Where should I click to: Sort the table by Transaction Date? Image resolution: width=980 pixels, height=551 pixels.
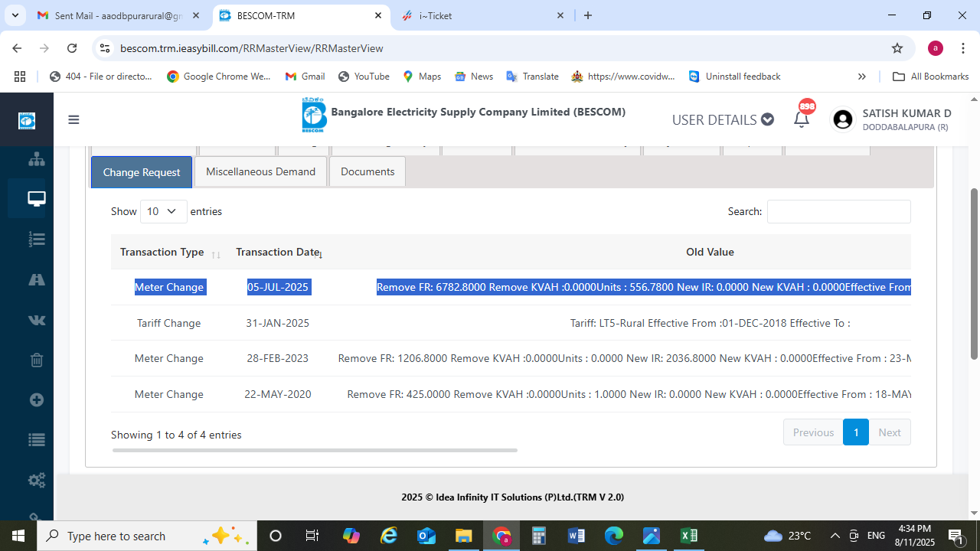279,253
